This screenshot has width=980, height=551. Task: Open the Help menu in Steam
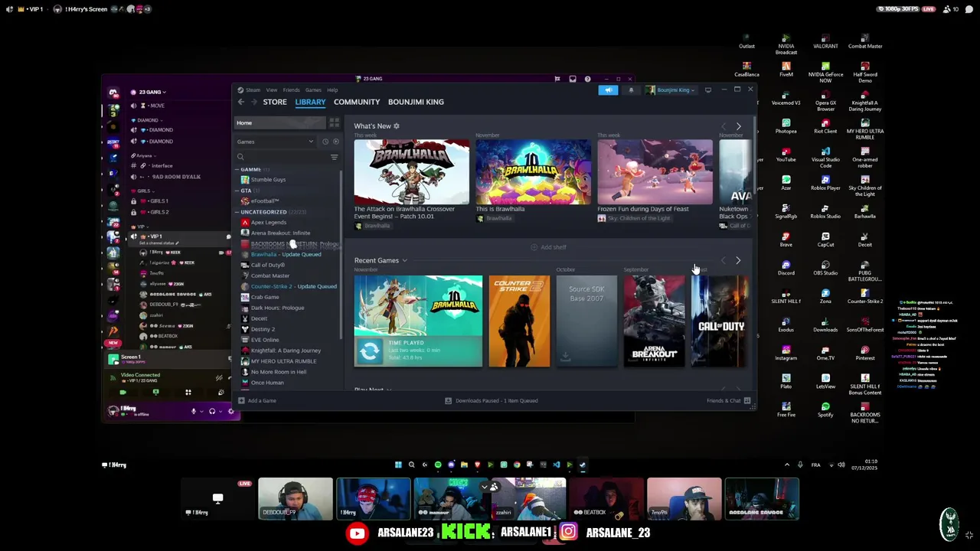coord(332,90)
